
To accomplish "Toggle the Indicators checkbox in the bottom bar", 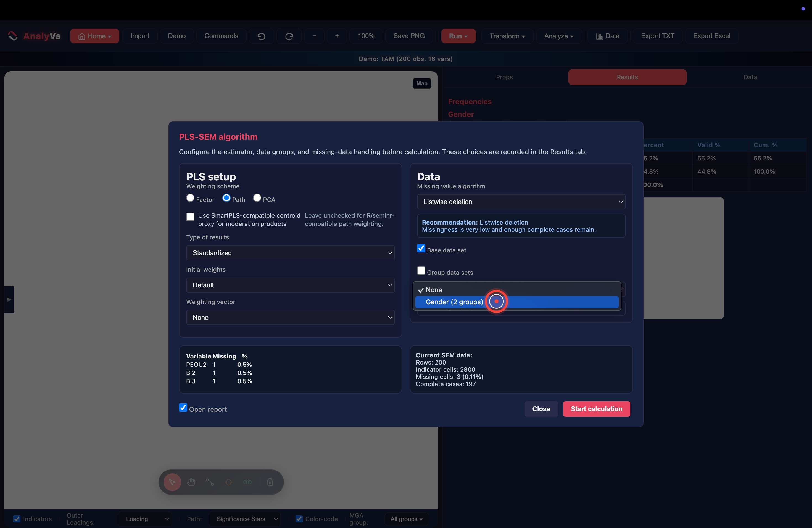I will pyautogui.click(x=17, y=519).
